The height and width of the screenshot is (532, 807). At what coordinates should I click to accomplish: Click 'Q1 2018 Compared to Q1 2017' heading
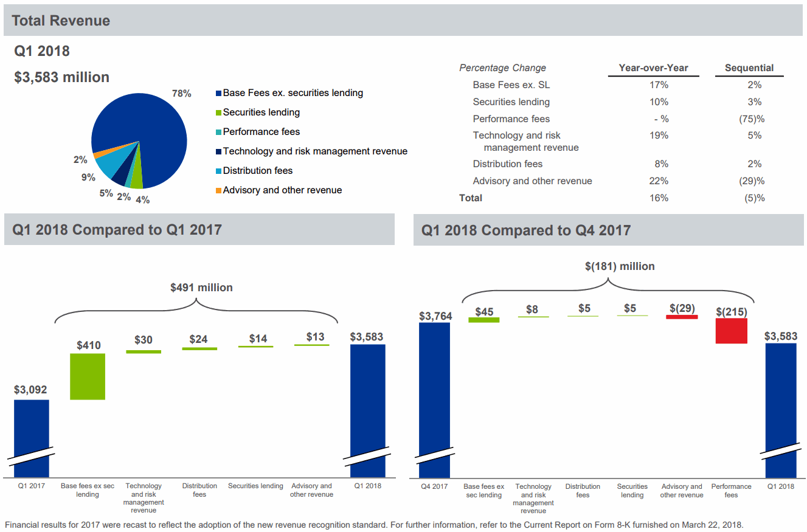coord(117,230)
